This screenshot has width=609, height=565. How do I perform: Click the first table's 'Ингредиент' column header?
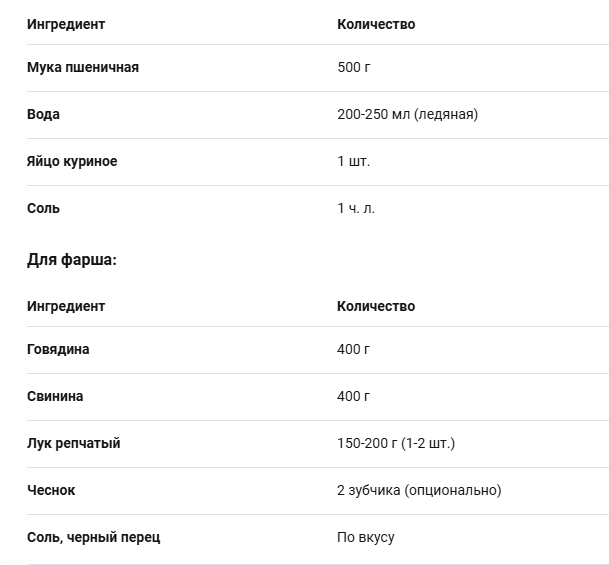point(66,24)
